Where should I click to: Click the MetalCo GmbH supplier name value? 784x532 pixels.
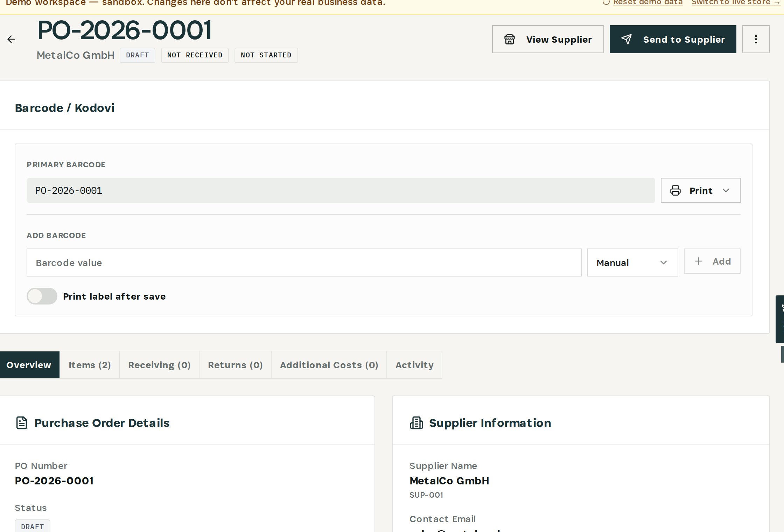click(x=449, y=481)
